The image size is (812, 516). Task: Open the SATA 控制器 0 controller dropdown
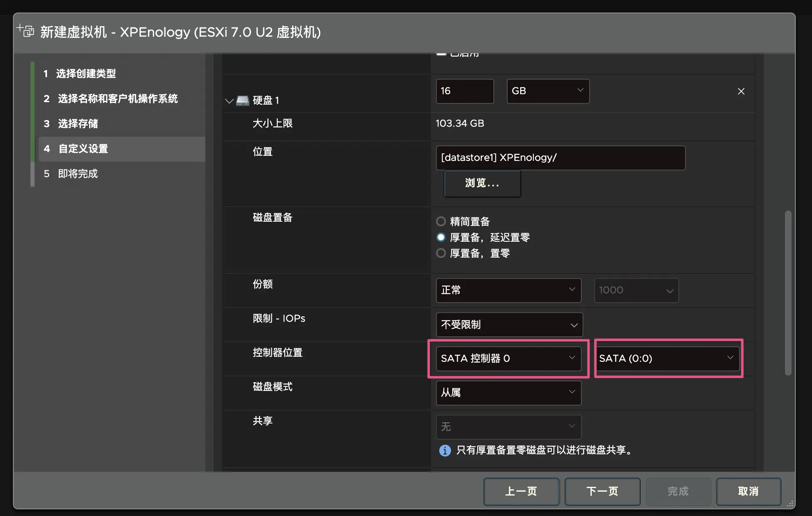pyautogui.click(x=508, y=358)
